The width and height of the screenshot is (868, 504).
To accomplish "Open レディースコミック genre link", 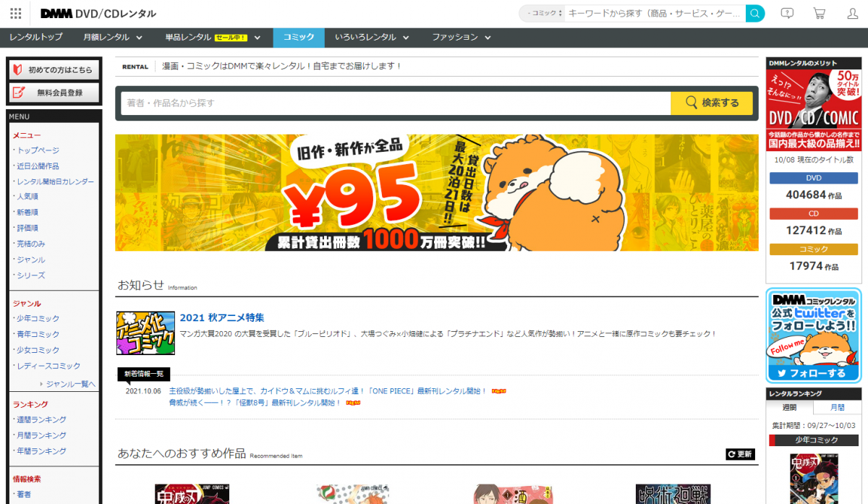I will [x=48, y=366].
